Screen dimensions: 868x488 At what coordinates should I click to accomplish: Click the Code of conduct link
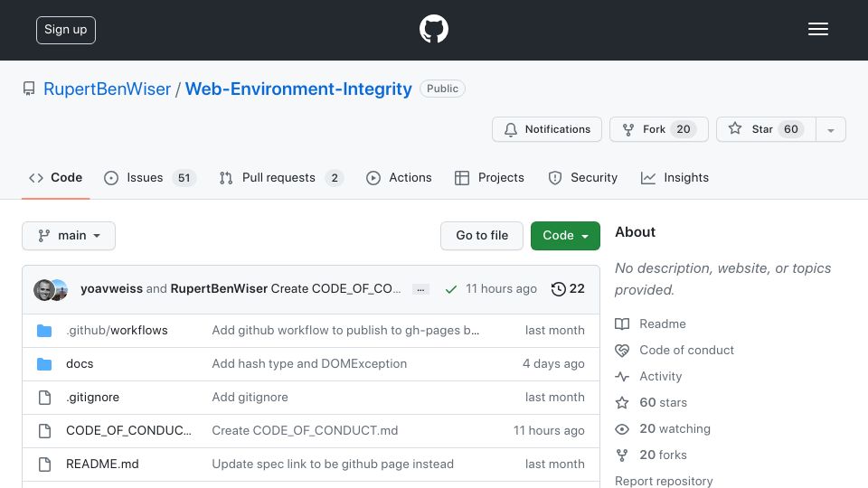click(686, 351)
